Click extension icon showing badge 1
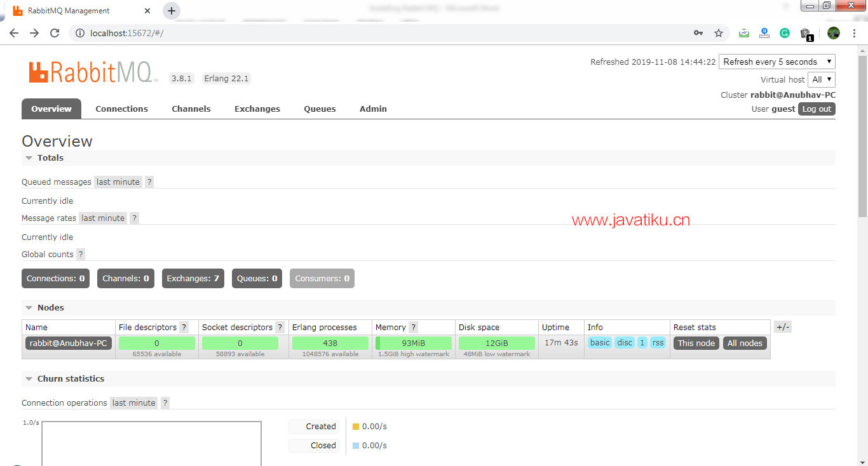This screenshot has width=868, height=466. (806, 34)
